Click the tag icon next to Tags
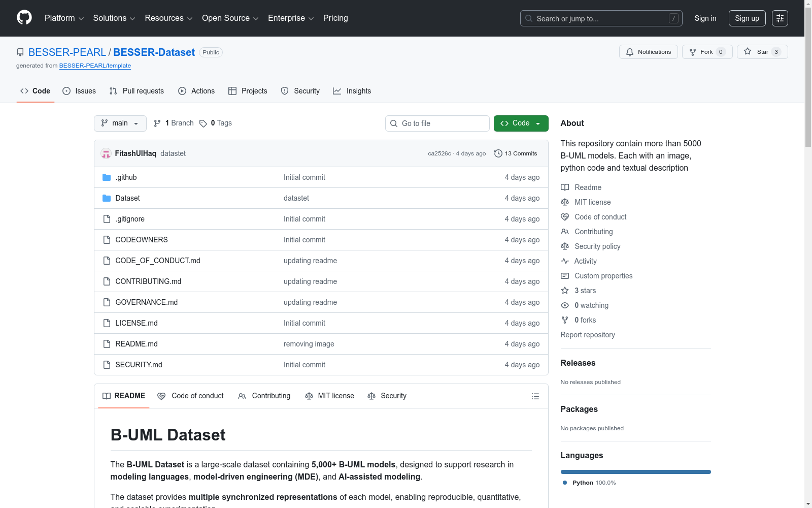Image resolution: width=812 pixels, height=508 pixels. coord(203,123)
